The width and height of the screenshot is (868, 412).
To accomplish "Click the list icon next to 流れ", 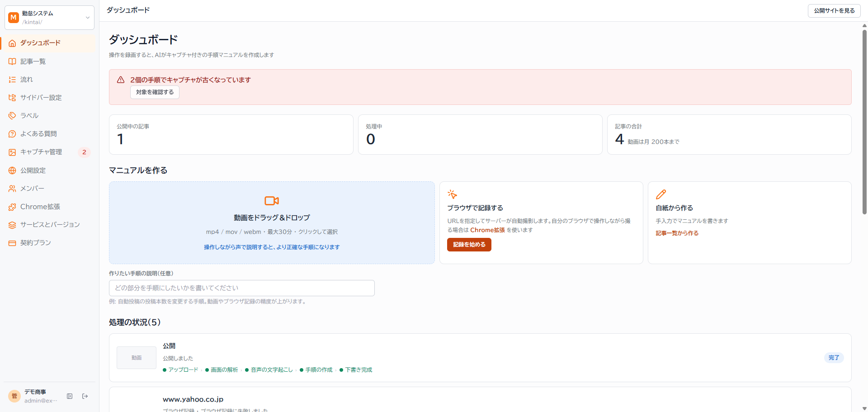I will point(12,80).
